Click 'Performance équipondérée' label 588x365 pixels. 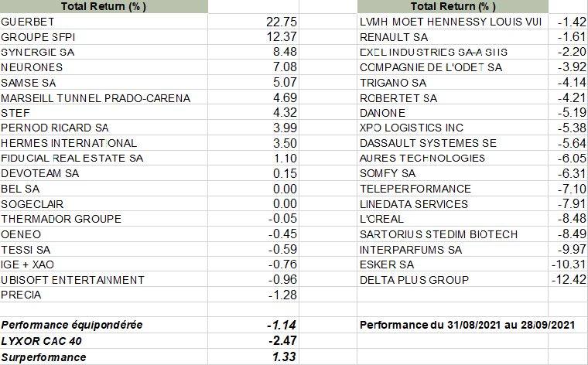[x=72, y=325]
